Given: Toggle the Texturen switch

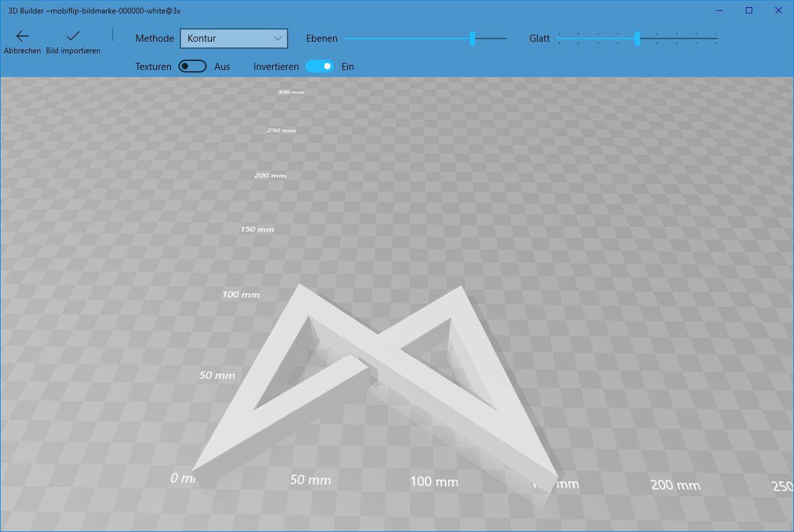Looking at the screenshot, I should pyautogui.click(x=193, y=66).
